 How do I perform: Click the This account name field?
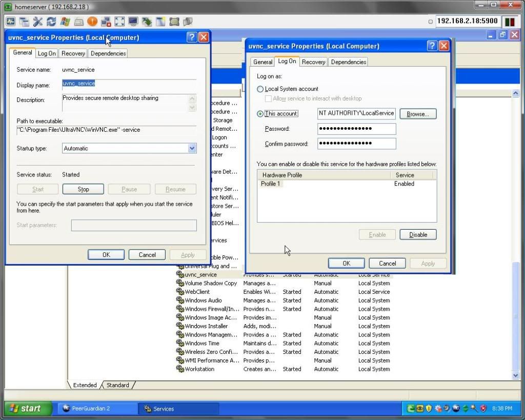357,113
